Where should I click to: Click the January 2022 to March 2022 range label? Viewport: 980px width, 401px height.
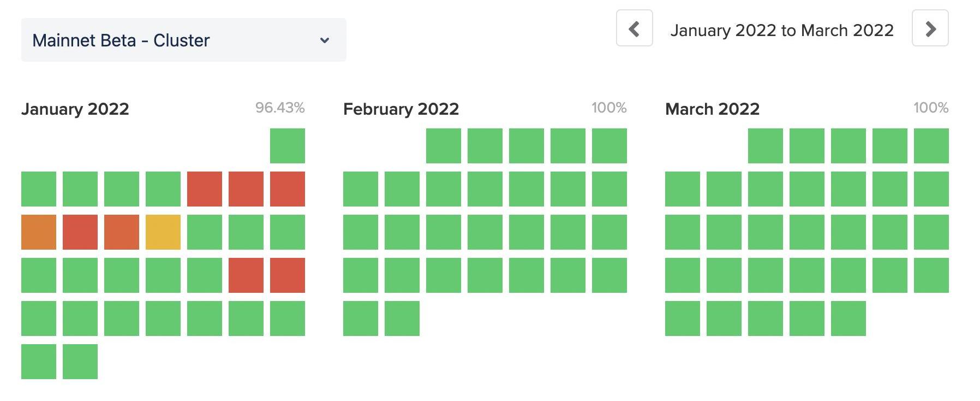point(782,30)
